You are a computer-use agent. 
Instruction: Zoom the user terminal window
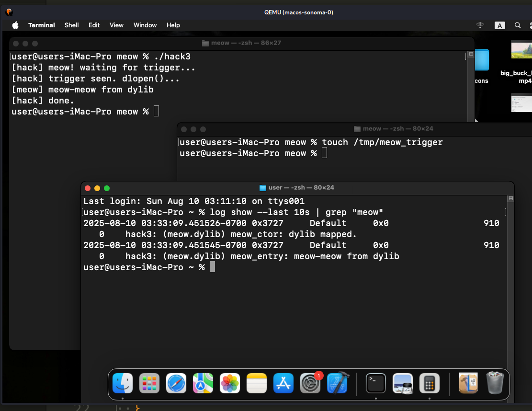tap(106, 188)
